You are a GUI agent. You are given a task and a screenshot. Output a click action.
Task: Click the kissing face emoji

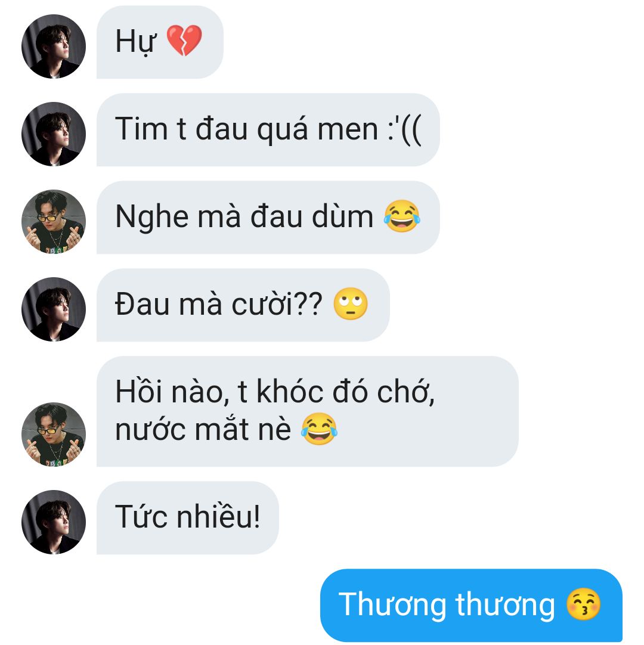click(584, 604)
